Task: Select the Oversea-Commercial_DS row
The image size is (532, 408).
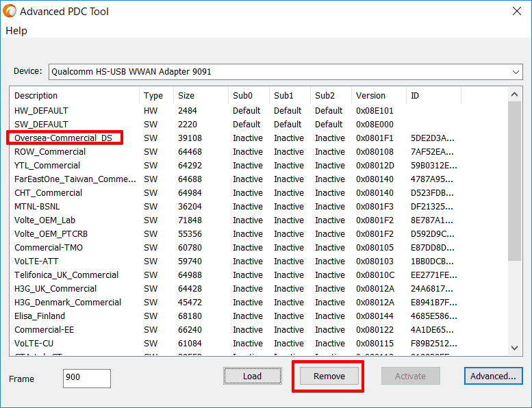Action: (x=63, y=138)
